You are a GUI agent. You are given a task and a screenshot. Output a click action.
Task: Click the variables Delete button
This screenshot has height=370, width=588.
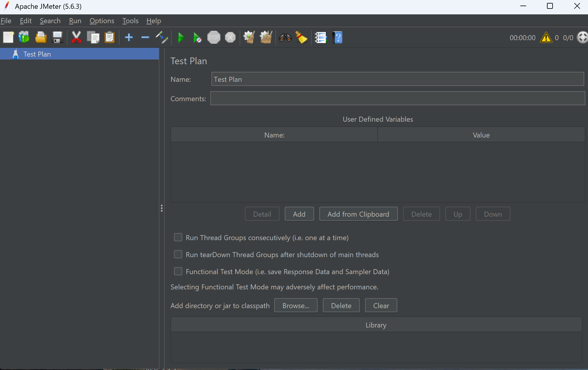(421, 214)
